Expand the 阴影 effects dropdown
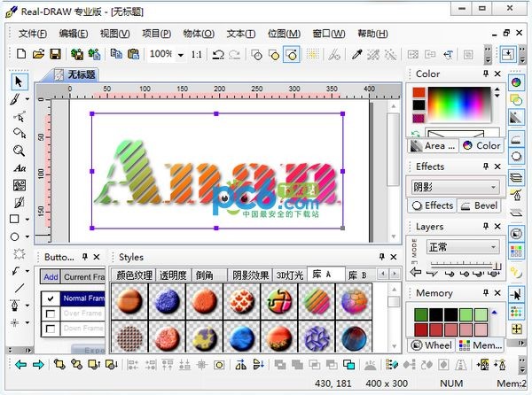Image resolution: width=532 pixels, height=395 pixels. pos(492,187)
